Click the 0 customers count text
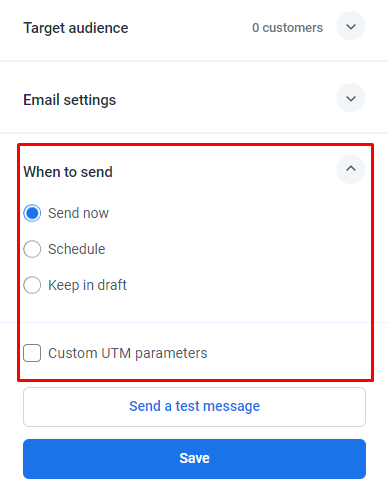This screenshot has width=387, height=502. [x=287, y=28]
